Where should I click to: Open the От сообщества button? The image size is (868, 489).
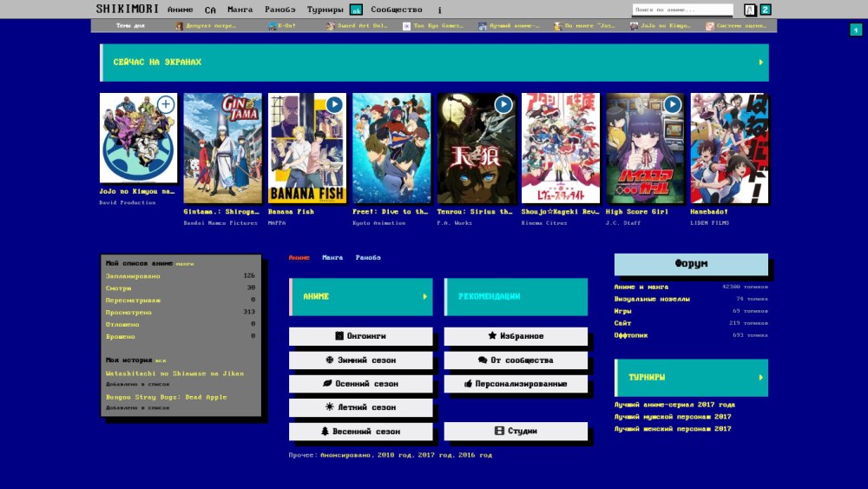[516, 360]
